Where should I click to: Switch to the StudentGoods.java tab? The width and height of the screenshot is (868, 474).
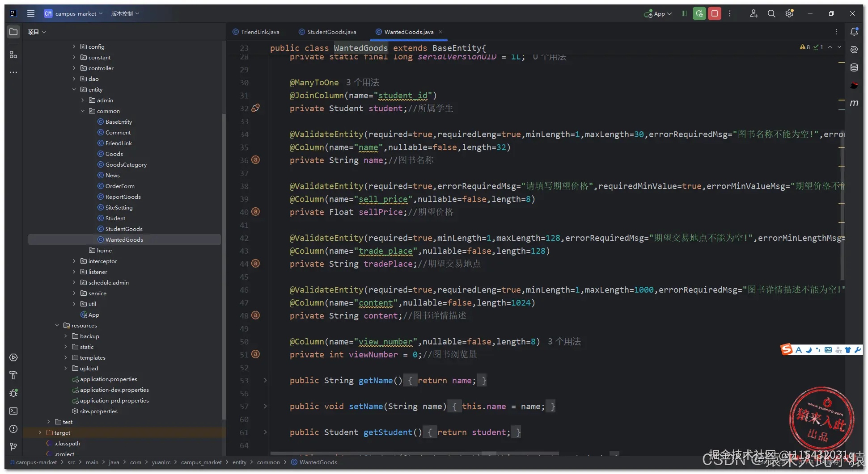[328, 32]
